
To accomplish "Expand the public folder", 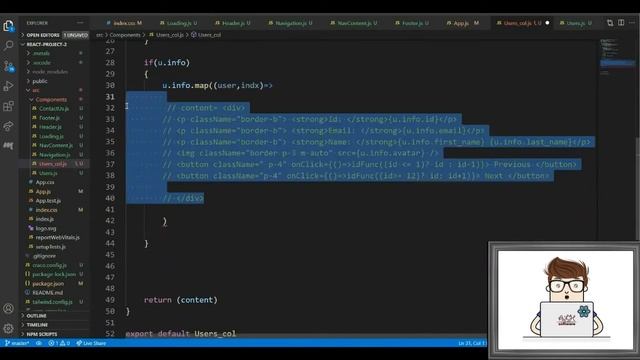I will 40,81.
